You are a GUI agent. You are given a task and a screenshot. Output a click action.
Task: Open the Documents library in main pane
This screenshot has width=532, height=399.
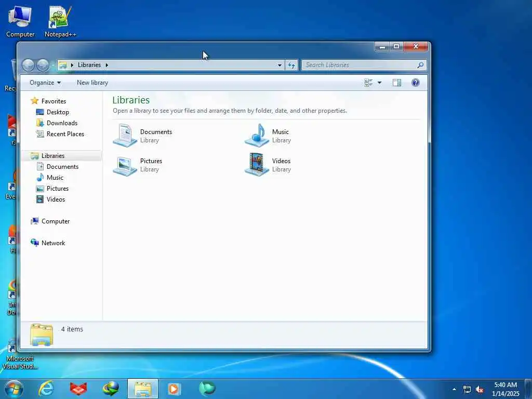click(142, 136)
